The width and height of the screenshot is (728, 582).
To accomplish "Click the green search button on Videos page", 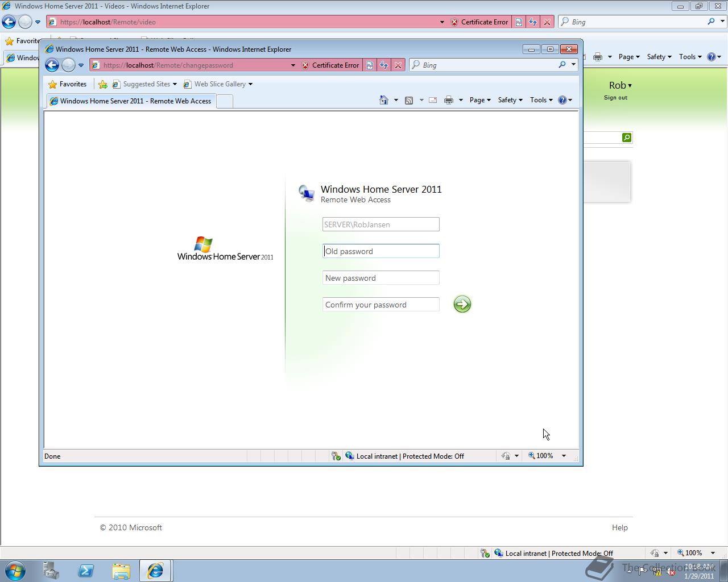I will tap(627, 138).
